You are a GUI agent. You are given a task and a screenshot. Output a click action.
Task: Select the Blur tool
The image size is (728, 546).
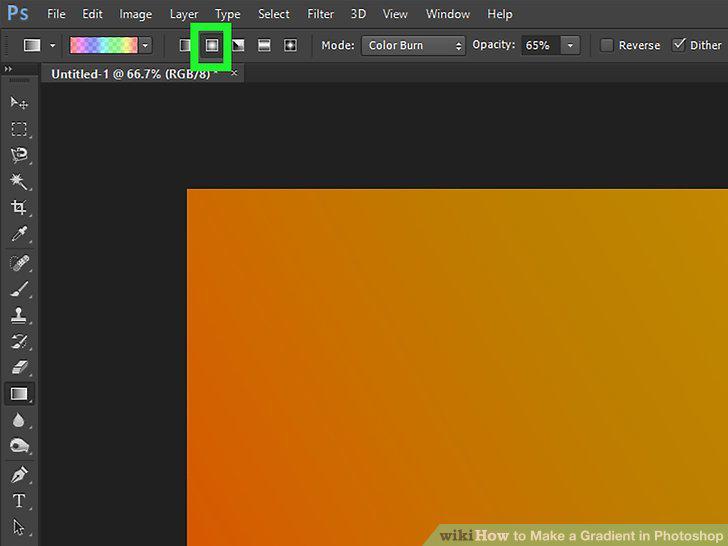(19, 420)
